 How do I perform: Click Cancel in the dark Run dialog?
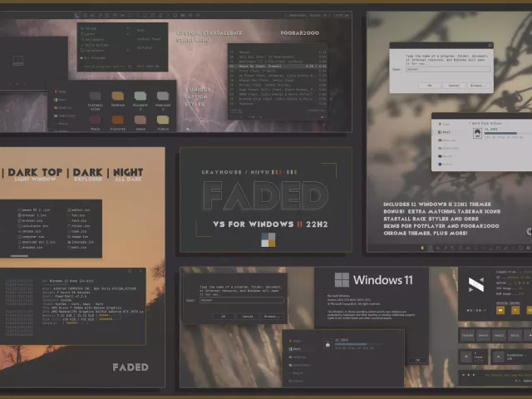point(248,316)
